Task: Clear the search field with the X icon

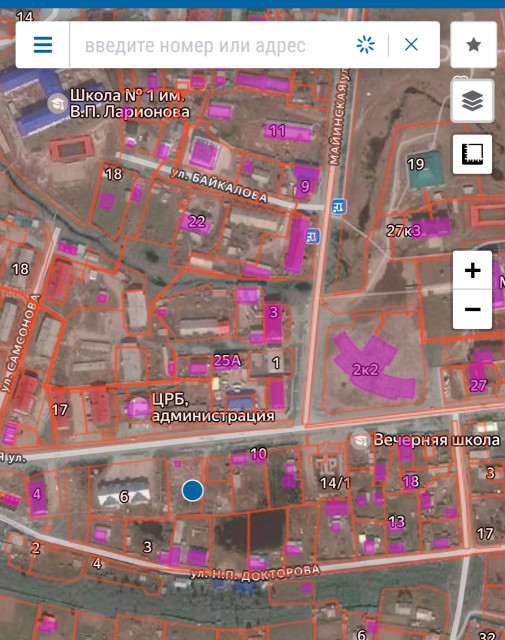Action: pyautogui.click(x=411, y=44)
